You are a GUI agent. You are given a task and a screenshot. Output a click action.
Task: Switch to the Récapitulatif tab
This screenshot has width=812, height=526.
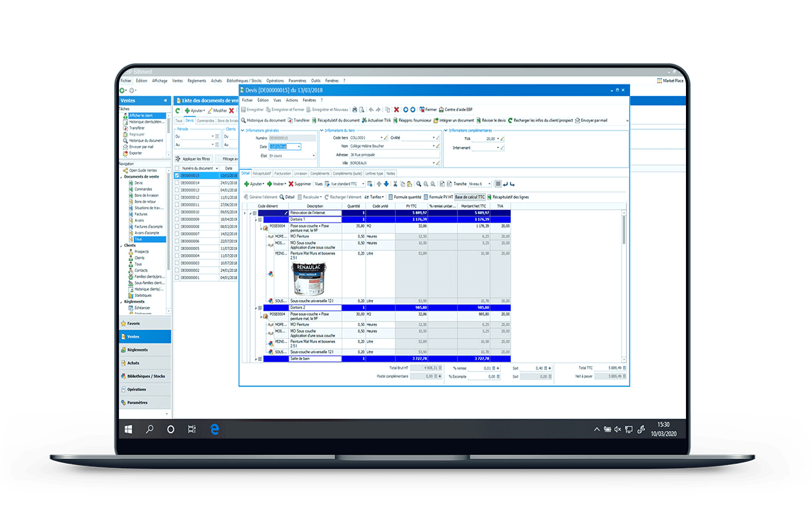tap(262, 173)
